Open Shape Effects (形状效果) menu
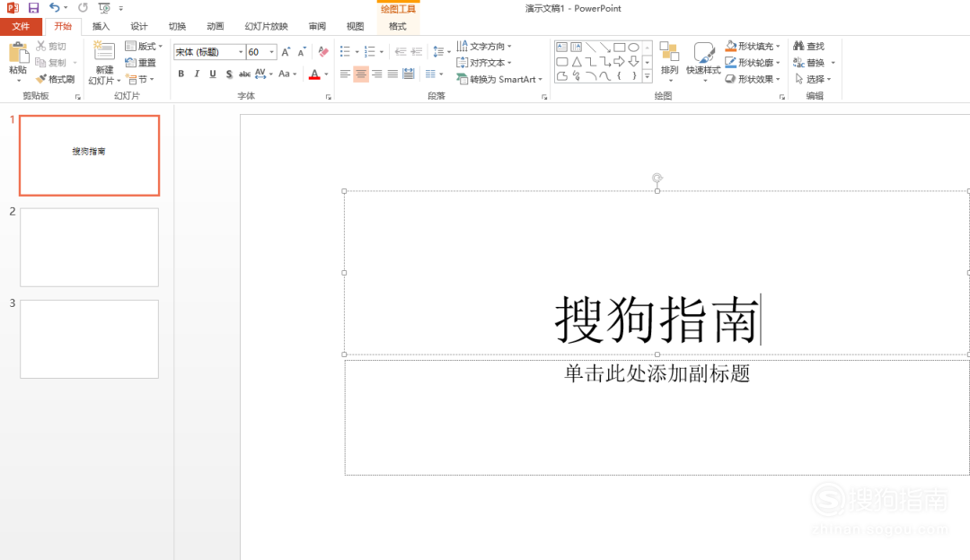 (x=753, y=79)
